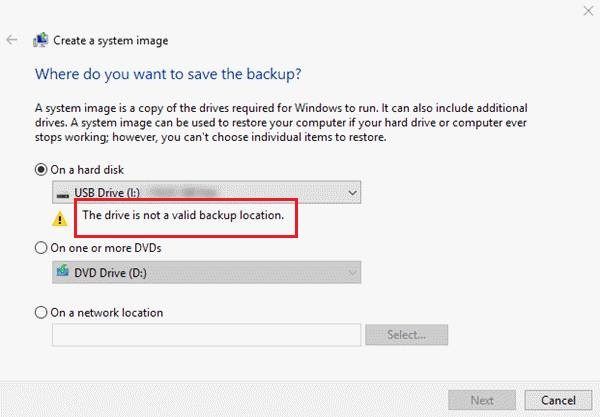
Task: Click the yellow warning triangle icon
Action: 60,216
